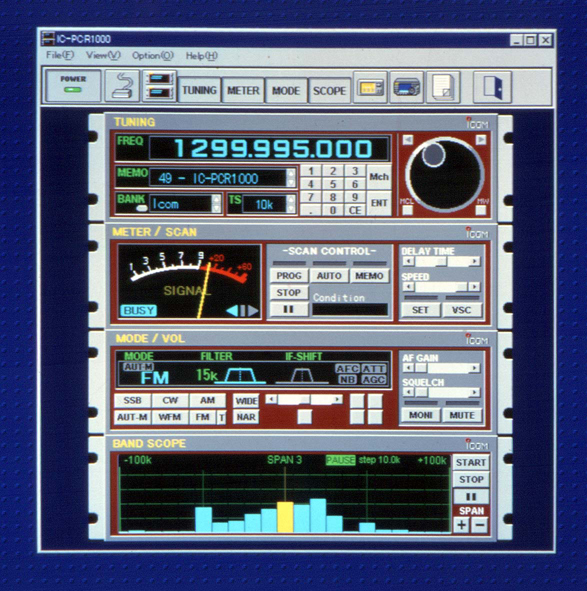The width and height of the screenshot is (587, 591).
Task: Click the ENT key
Action: pyautogui.click(x=379, y=203)
